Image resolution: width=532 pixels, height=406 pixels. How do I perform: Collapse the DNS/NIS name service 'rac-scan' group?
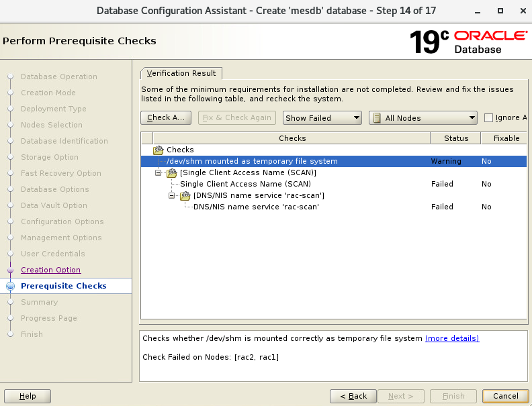point(173,196)
